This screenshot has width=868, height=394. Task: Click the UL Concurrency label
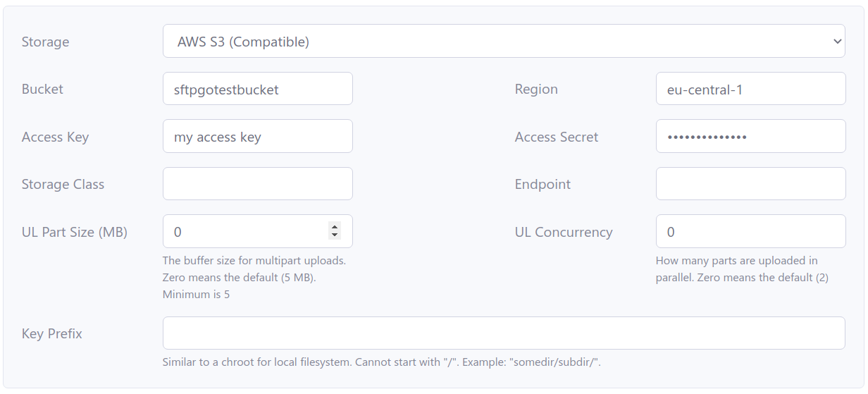click(x=563, y=232)
